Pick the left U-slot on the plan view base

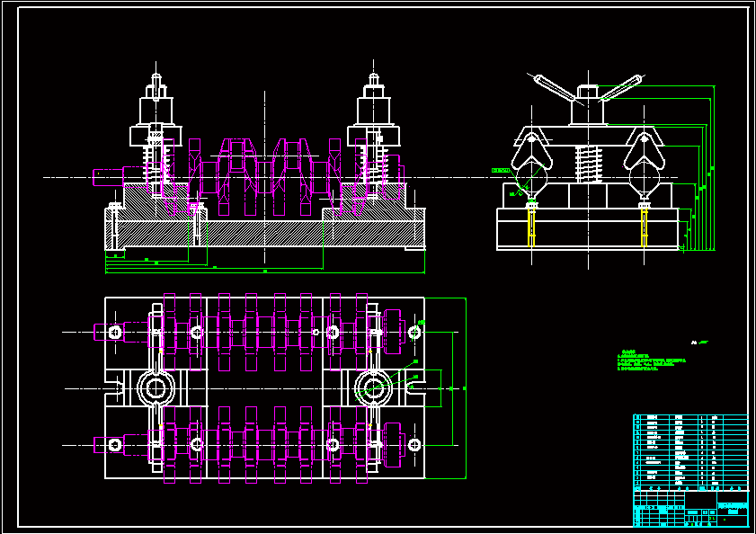click(x=114, y=388)
